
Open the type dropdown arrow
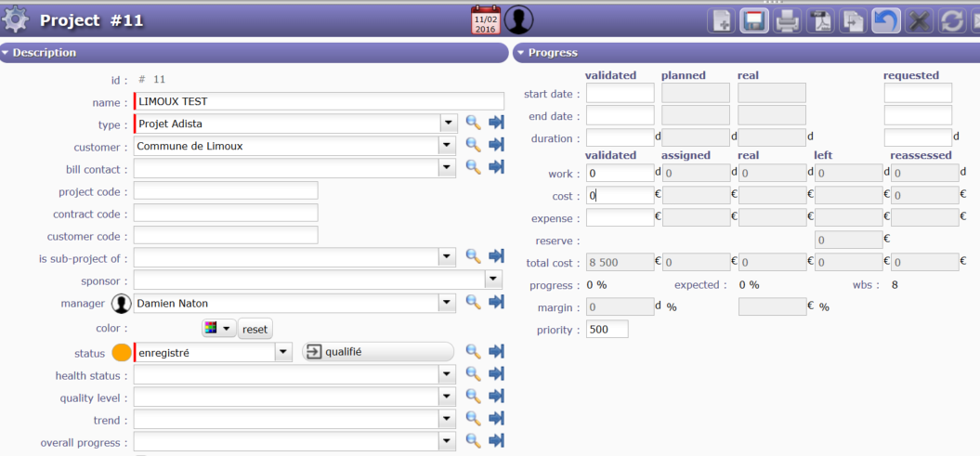click(x=448, y=124)
